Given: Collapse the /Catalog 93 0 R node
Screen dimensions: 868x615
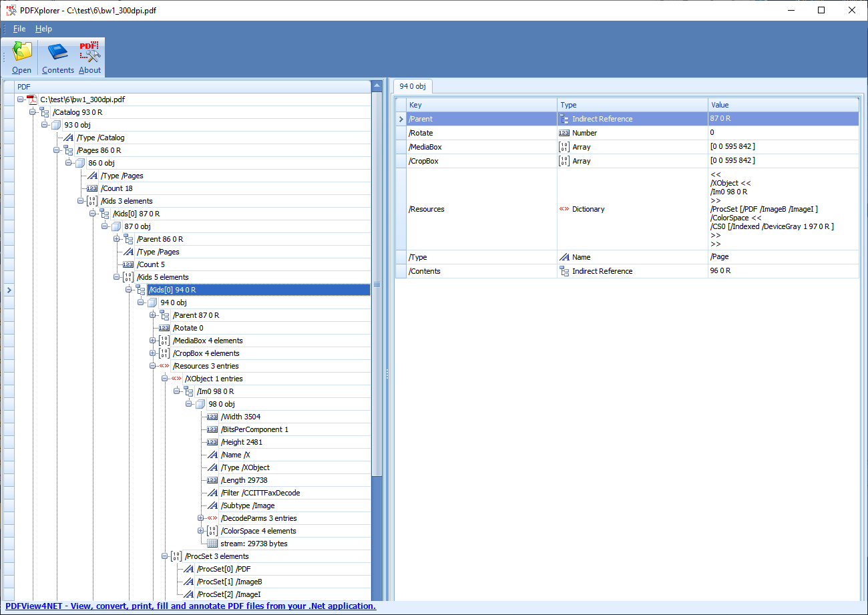Looking at the screenshot, I should [33, 112].
